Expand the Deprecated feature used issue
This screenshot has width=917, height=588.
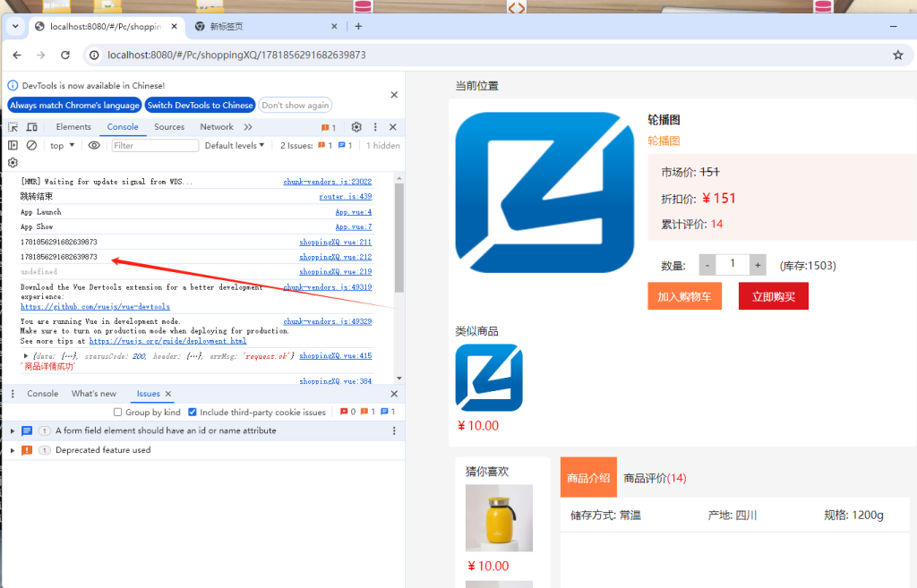click(13, 450)
